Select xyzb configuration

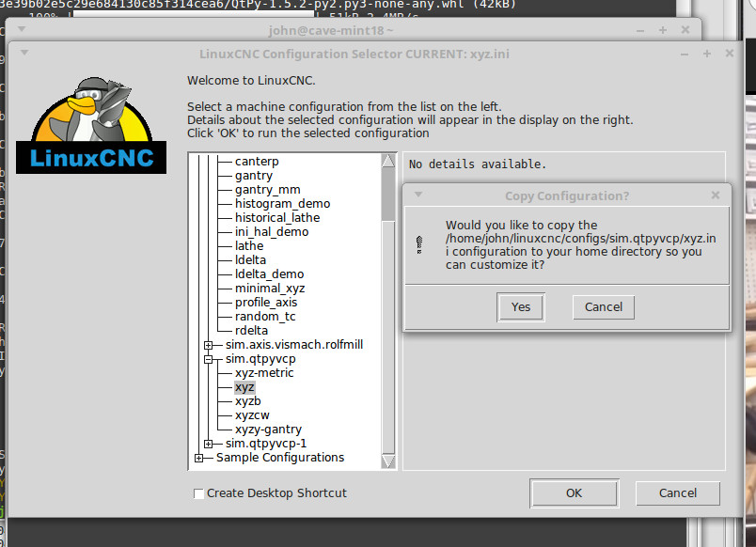tap(248, 401)
